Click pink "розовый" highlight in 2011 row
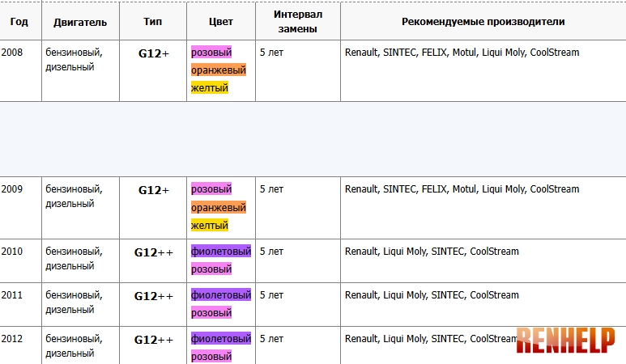 pyautogui.click(x=211, y=313)
